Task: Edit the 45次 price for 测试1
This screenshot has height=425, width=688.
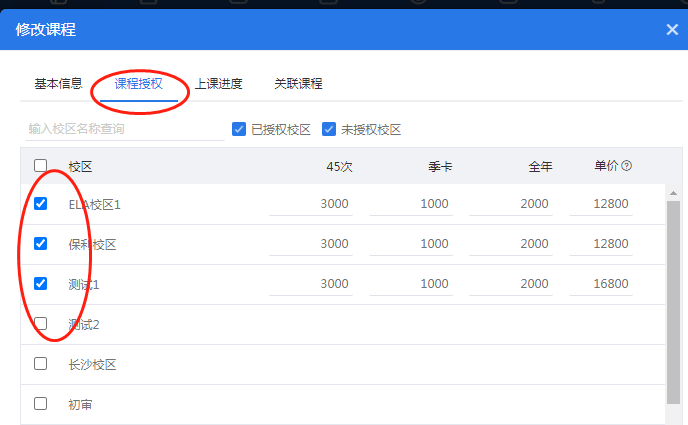Action: click(311, 284)
